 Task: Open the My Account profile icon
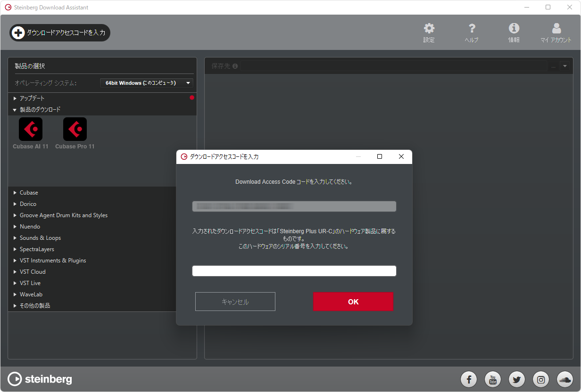point(556,28)
